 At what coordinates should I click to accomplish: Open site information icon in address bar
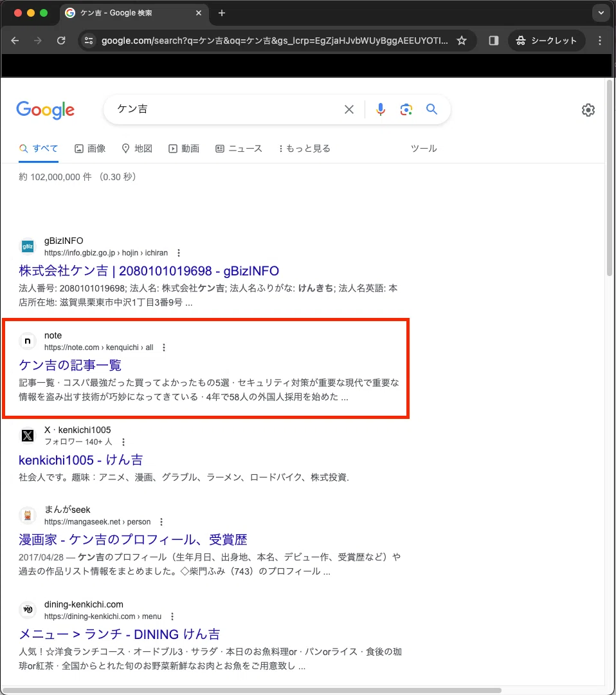[x=89, y=41]
